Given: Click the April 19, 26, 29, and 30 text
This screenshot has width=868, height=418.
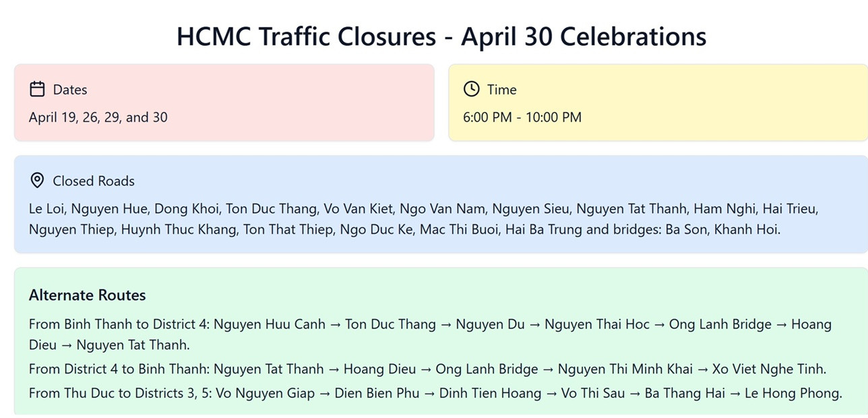Looking at the screenshot, I should pos(98,117).
